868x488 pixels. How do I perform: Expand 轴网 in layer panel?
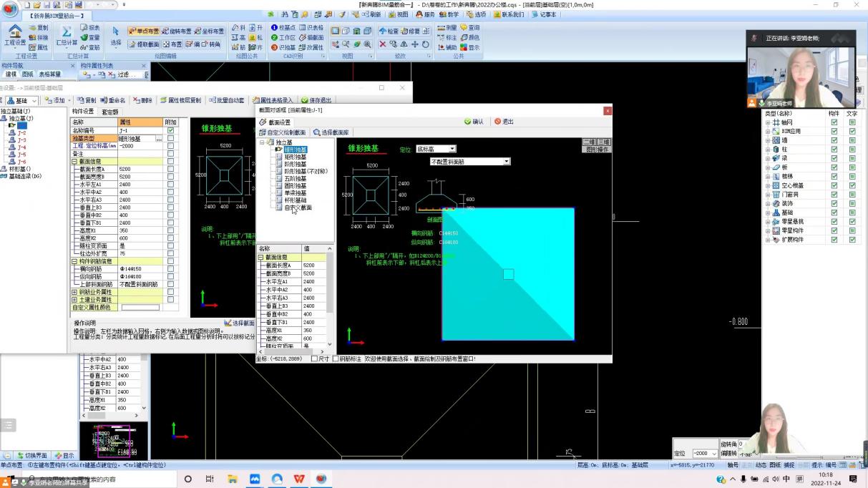768,122
